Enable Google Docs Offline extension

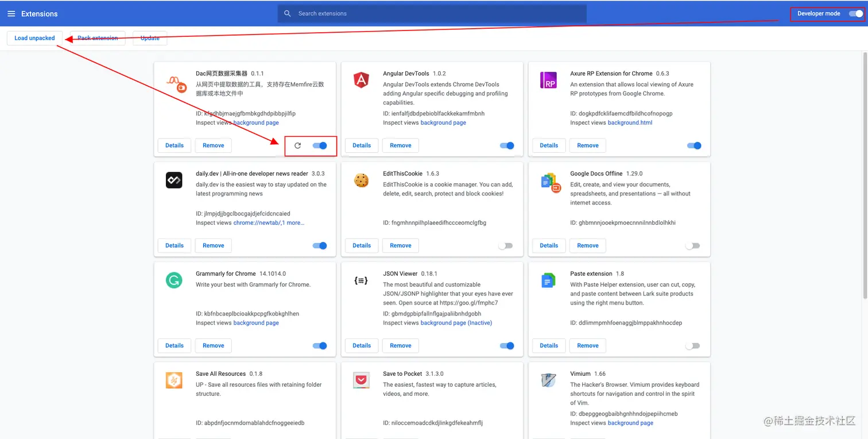tap(693, 245)
